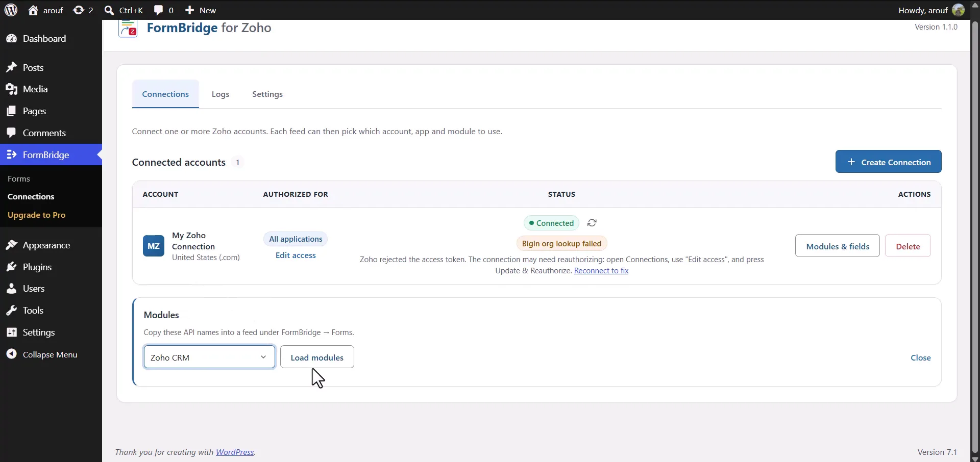Open the Plugins menu
Screen dimensions: 980x462
pyautogui.click(x=51, y=267)
